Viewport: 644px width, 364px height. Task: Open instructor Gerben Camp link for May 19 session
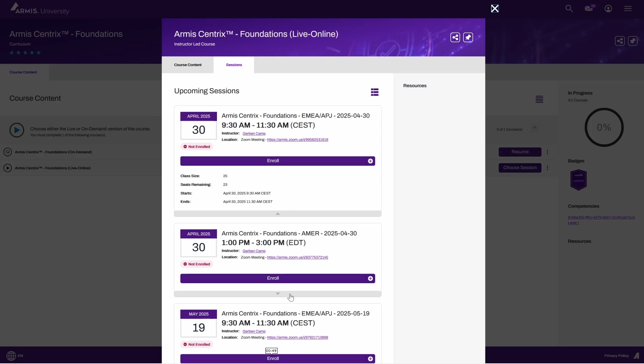click(254, 331)
